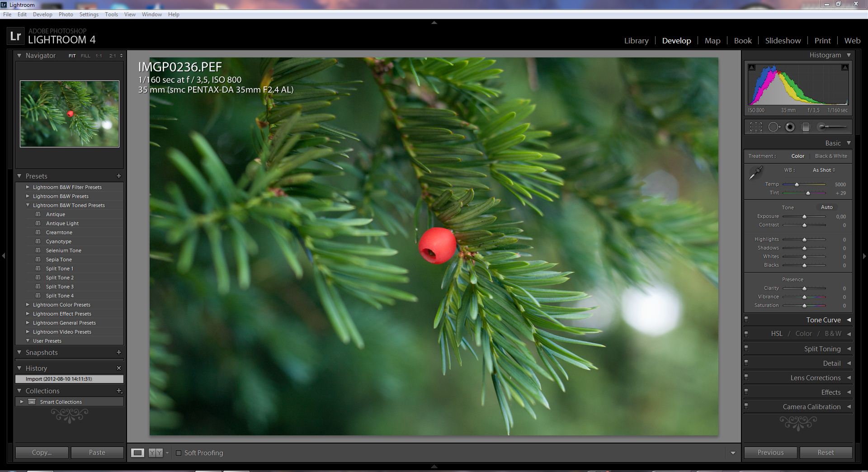The image size is (868, 472).
Task: Select the Spot Removal tool
Action: [x=774, y=127]
